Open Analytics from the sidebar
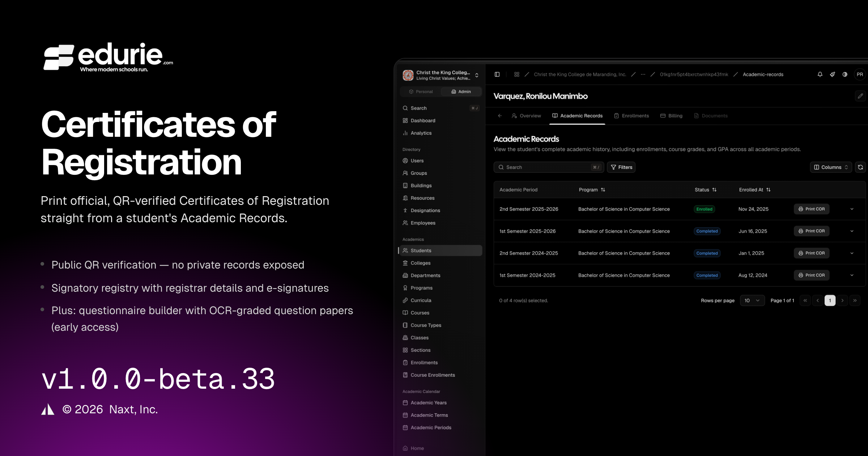868x456 pixels. pos(441,133)
